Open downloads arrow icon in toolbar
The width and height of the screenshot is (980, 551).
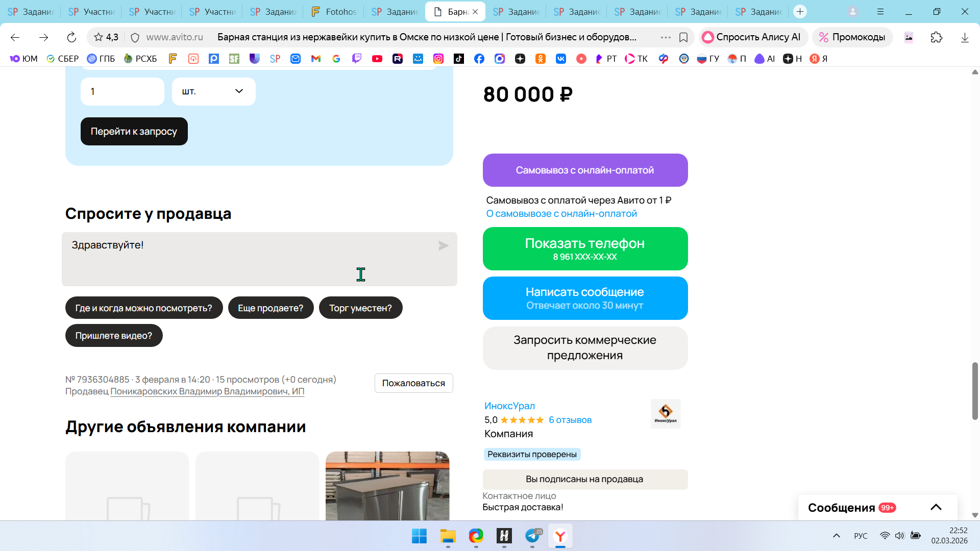point(964,37)
